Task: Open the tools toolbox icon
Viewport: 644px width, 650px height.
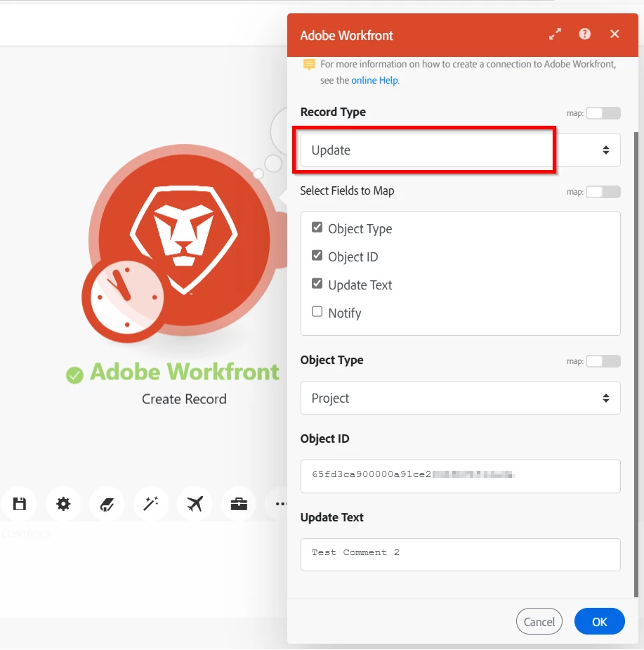Action: pyautogui.click(x=239, y=504)
